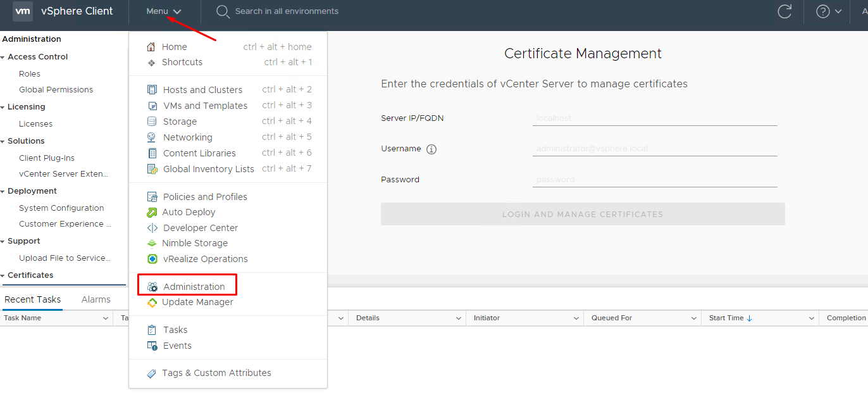The image size is (868, 395).
Task: Collapse the Certificates section
Action: [x=3, y=275]
